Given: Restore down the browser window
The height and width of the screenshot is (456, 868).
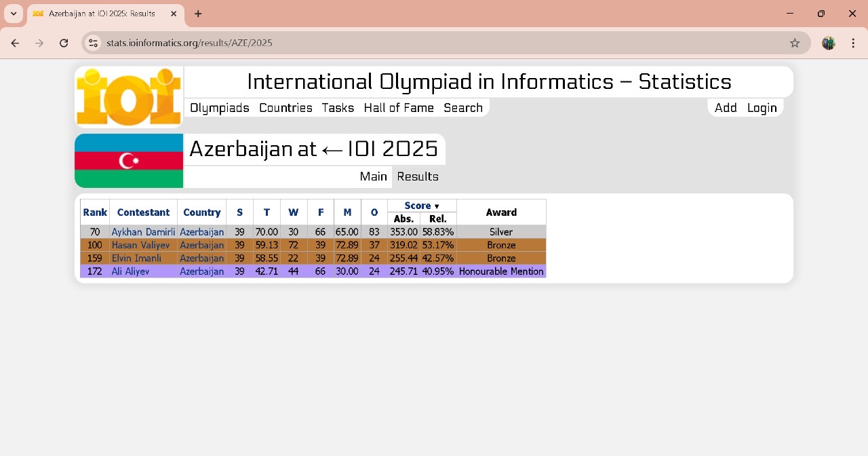Looking at the screenshot, I should (821, 14).
